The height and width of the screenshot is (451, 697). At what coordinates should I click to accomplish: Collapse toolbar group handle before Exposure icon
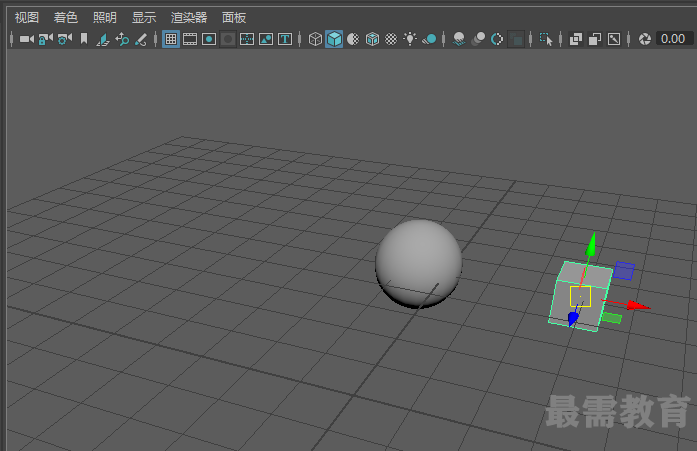(x=629, y=39)
